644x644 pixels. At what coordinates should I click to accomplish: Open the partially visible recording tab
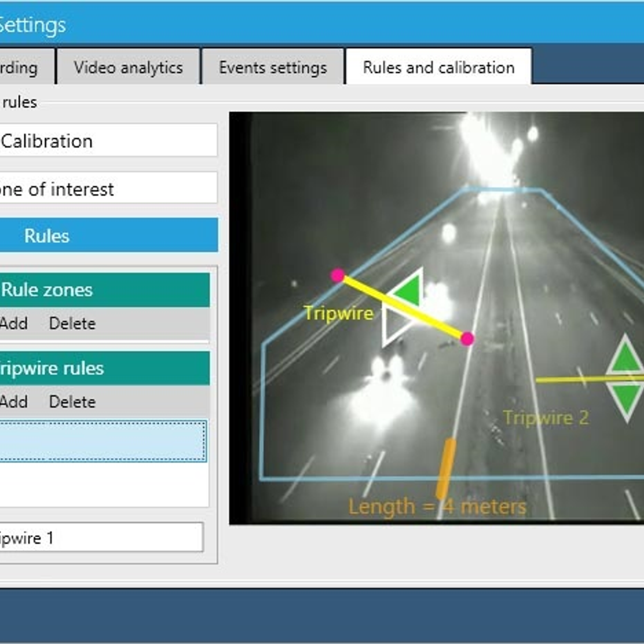[x=27, y=67]
